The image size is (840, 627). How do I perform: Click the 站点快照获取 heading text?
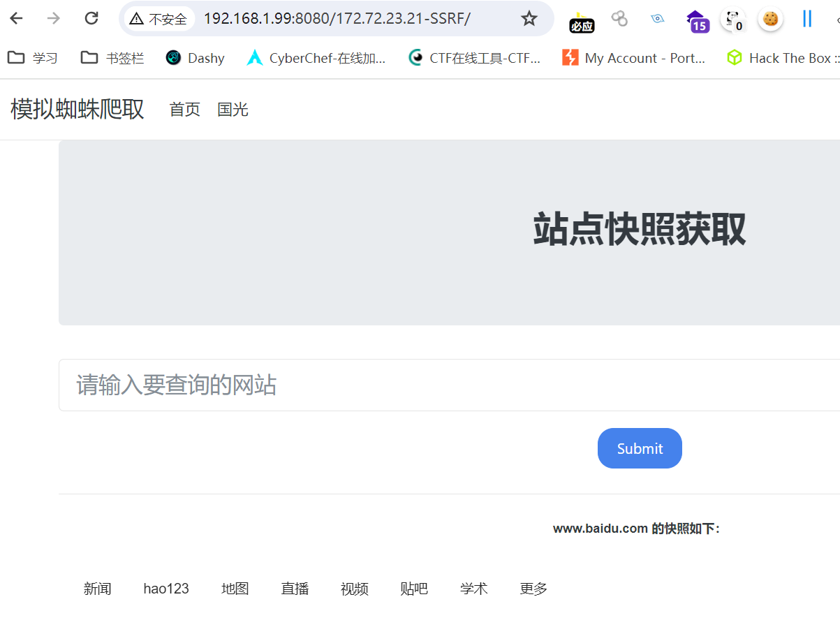click(640, 230)
